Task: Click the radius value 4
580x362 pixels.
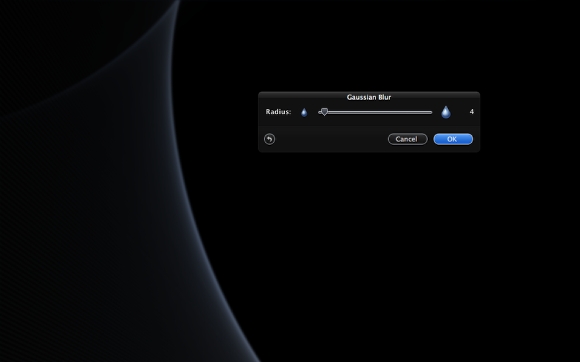Action: [471, 112]
